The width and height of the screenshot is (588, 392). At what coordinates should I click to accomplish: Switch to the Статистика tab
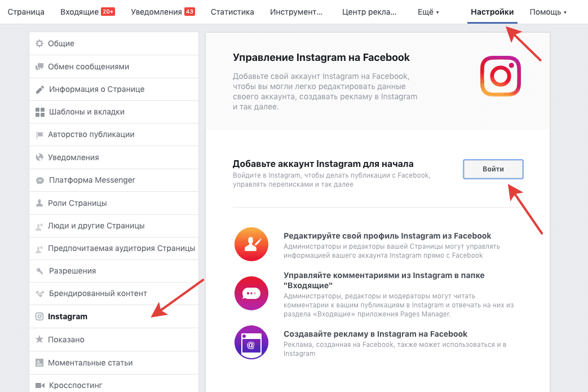pos(232,12)
